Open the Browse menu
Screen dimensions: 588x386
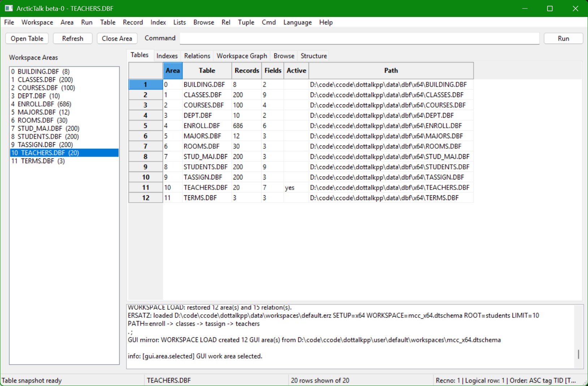point(204,22)
